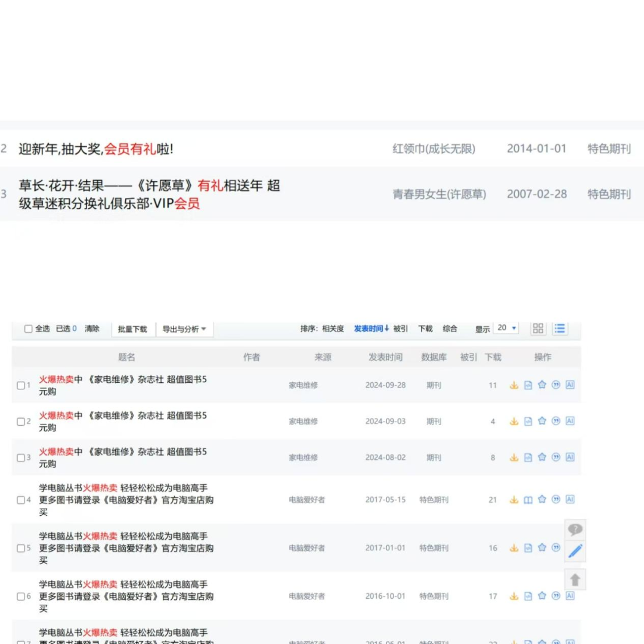The width and height of the screenshot is (644, 644).
Task: Download the 2024-09-28 家电维修 article
Action: pos(514,385)
